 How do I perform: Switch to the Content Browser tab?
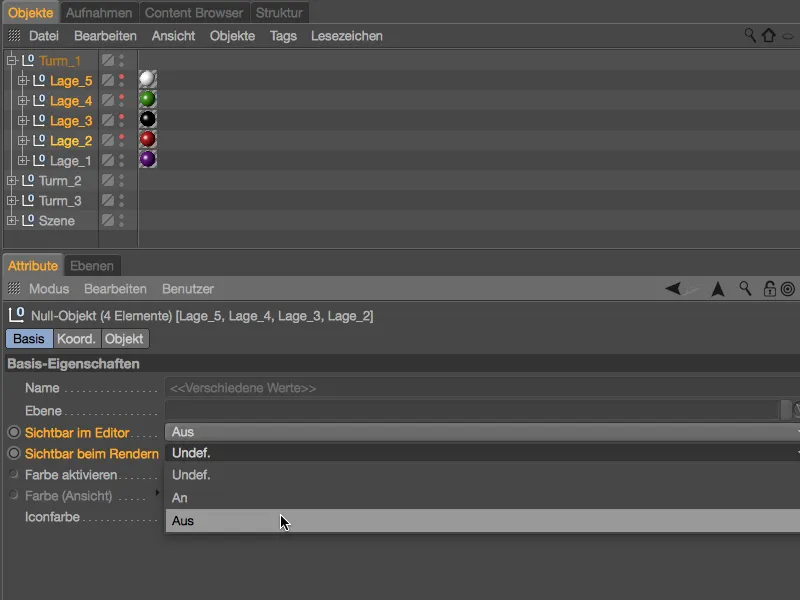click(x=194, y=13)
